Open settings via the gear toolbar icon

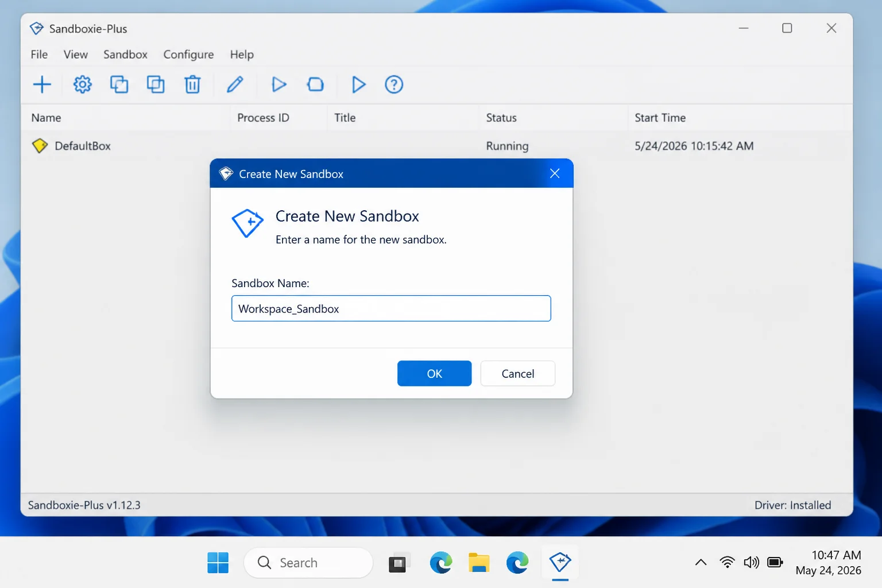click(x=82, y=84)
